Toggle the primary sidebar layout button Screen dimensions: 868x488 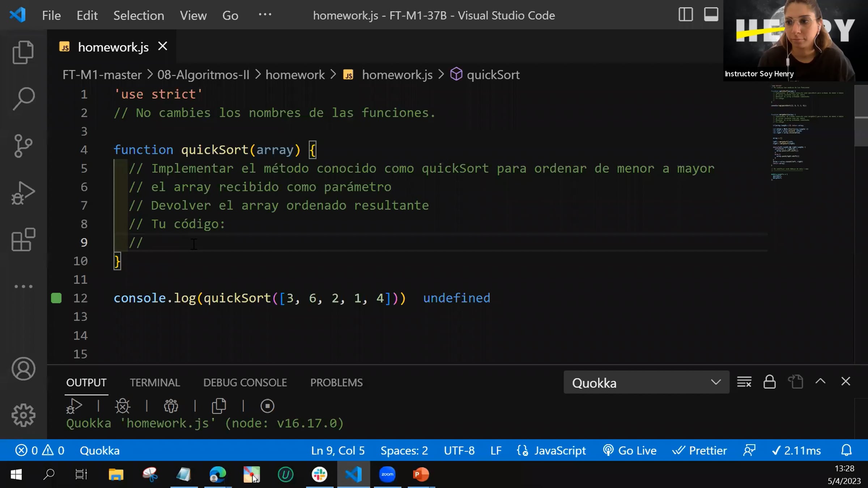click(685, 14)
